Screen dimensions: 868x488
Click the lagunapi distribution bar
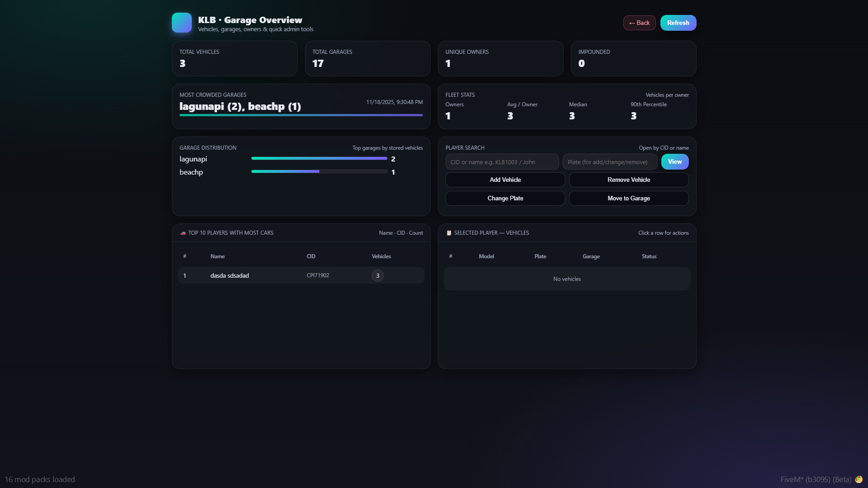pyautogui.click(x=319, y=159)
